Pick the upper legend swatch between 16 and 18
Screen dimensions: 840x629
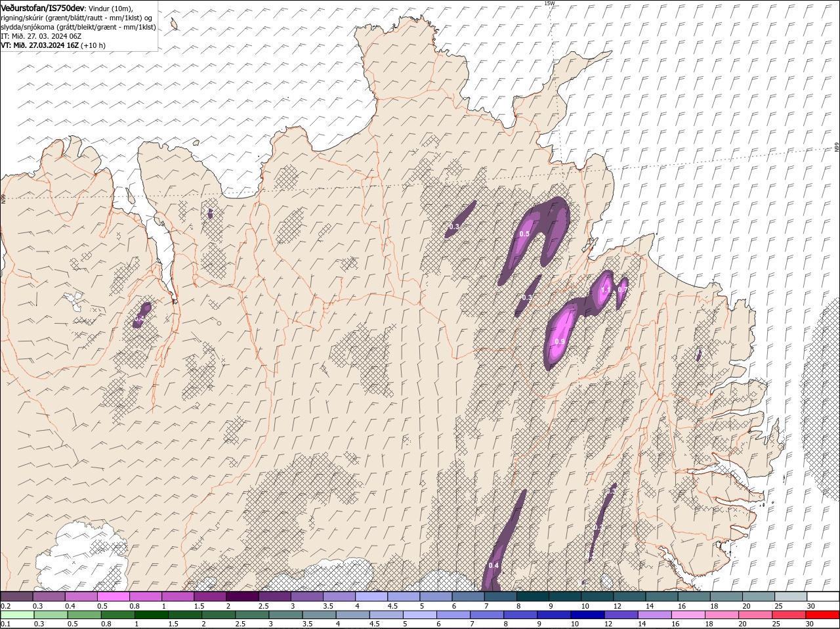[693, 596]
